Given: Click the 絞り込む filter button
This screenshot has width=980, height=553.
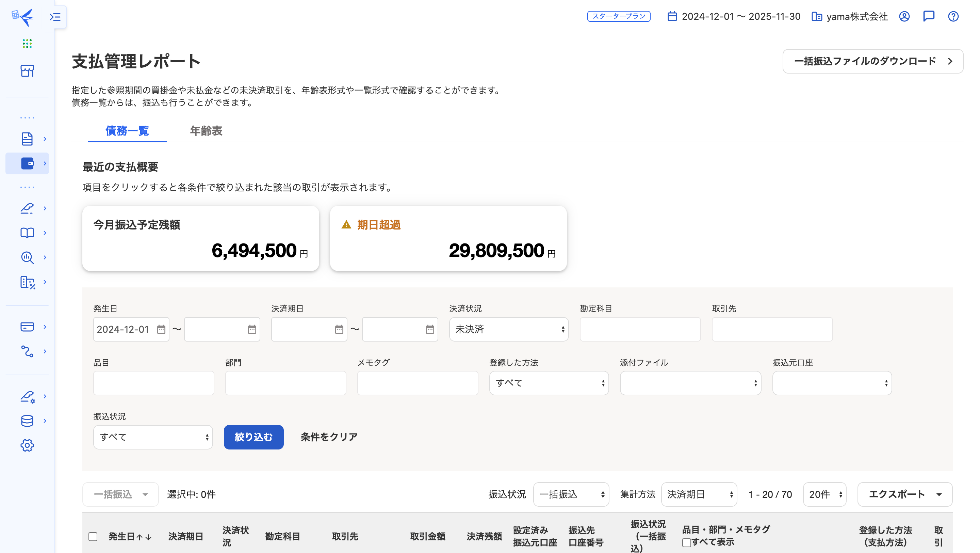Looking at the screenshot, I should [x=254, y=437].
